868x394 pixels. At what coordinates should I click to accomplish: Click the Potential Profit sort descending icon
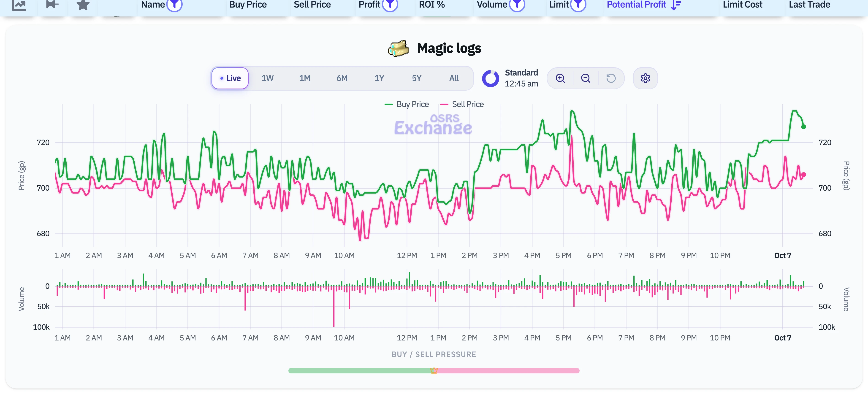pos(676,5)
